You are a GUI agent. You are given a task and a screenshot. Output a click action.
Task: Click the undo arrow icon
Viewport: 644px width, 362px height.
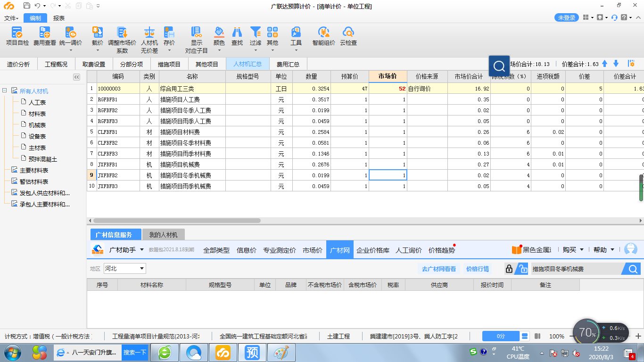click(37, 6)
